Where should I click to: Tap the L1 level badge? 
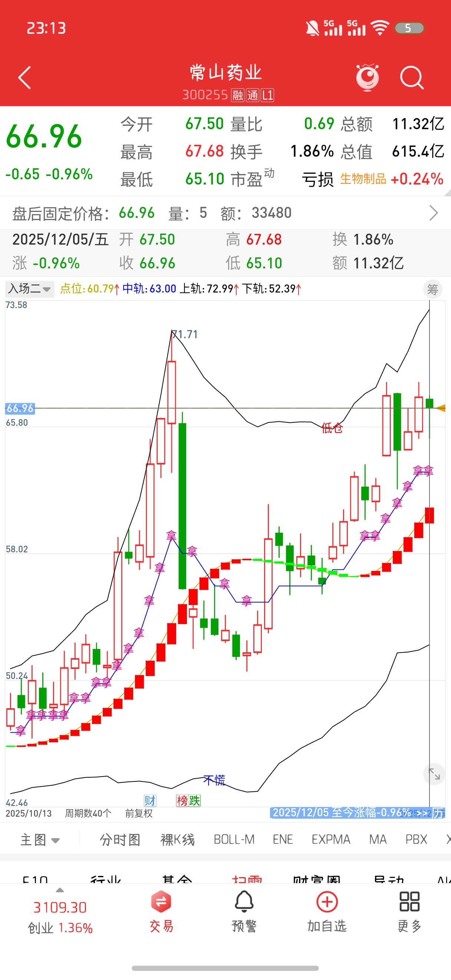point(267,95)
